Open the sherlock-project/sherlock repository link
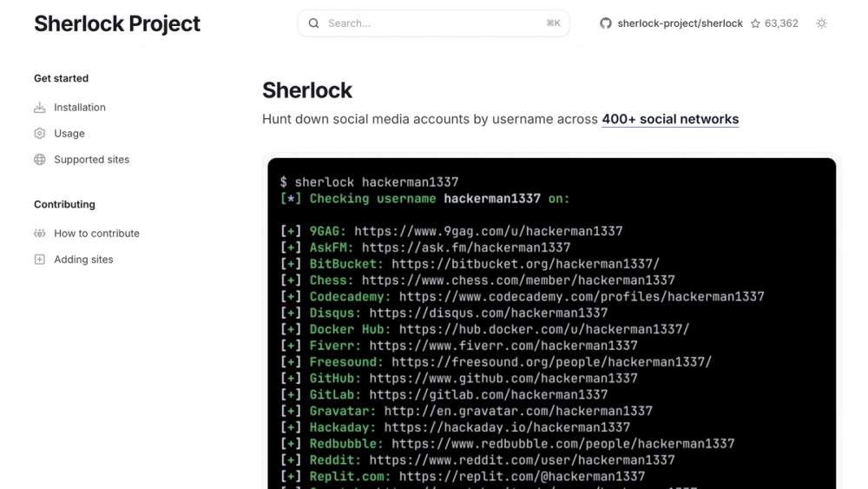The width and height of the screenshot is (868, 489). click(x=680, y=23)
